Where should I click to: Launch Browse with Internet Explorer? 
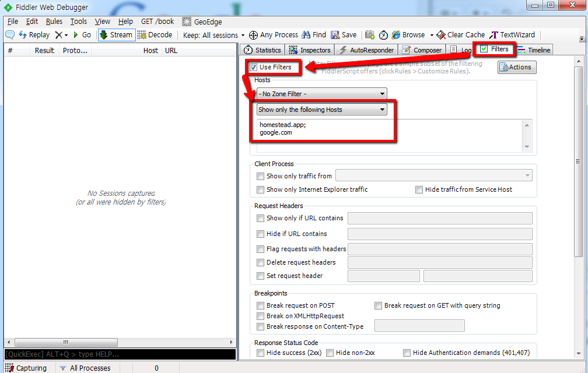[408, 35]
